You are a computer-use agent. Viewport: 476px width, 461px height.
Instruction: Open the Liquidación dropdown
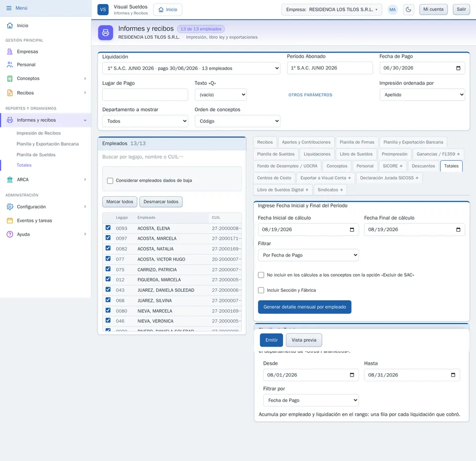coord(191,68)
